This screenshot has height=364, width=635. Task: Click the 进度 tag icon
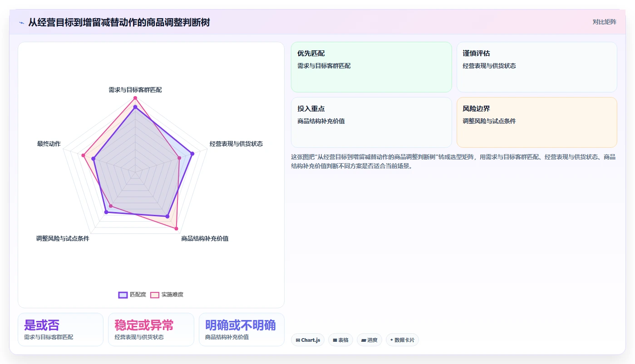(x=364, y=340)
